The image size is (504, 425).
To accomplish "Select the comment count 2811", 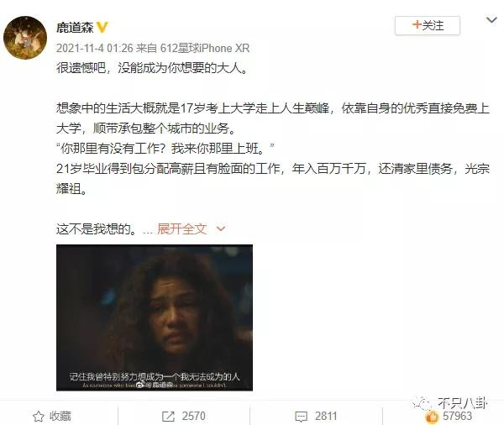I will tap(326, 416).
